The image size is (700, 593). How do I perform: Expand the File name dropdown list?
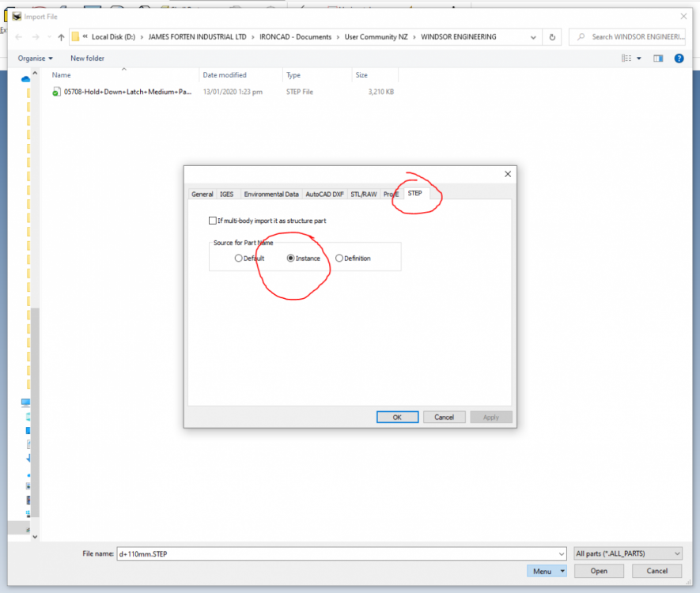(561, 554)
